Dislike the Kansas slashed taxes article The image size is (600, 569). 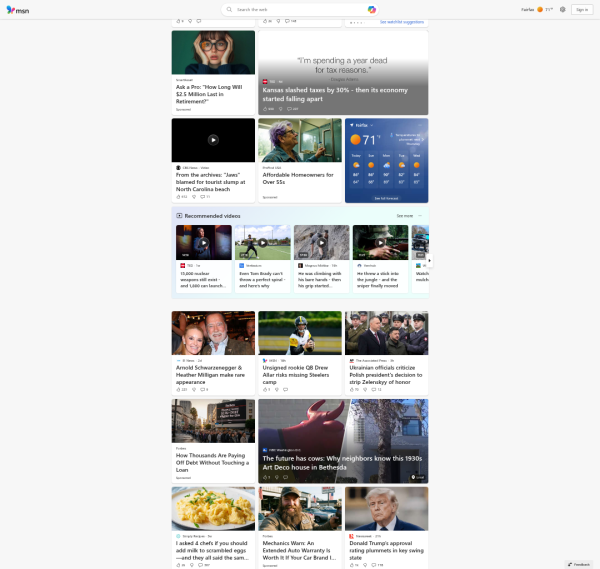(x=280, y=109)
